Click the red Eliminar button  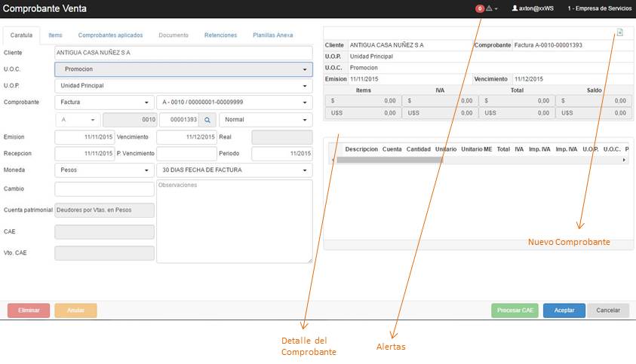[x=29, y=310]
